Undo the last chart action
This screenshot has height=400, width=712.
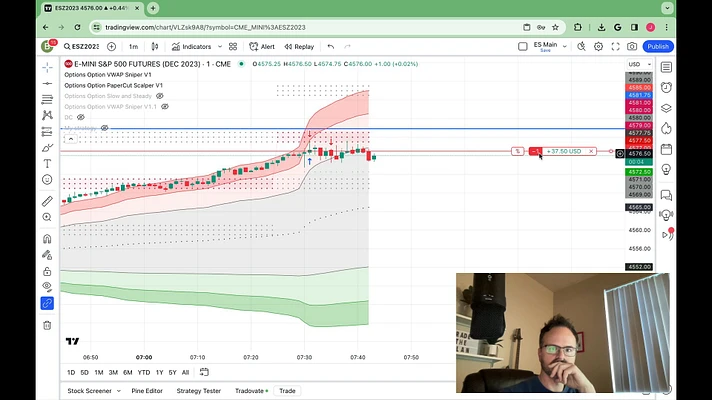(x=331, y=47)
